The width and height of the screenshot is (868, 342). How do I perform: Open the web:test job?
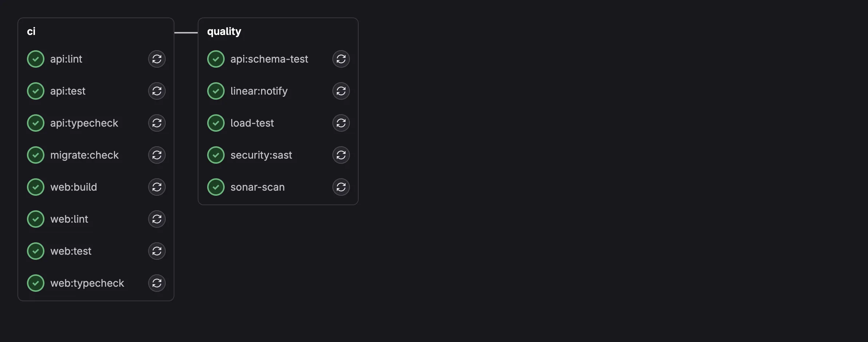pos(71,251)
